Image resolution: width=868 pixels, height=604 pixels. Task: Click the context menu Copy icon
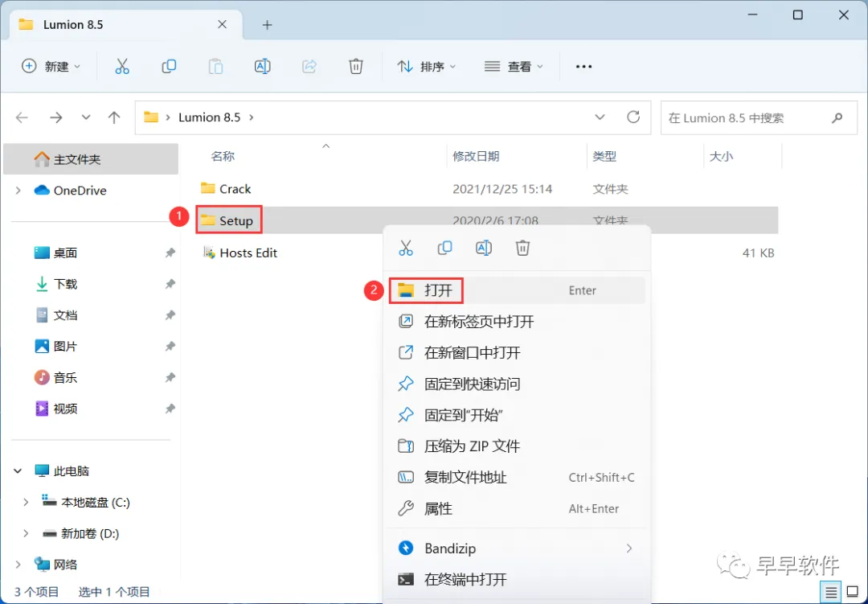[444, 248]
